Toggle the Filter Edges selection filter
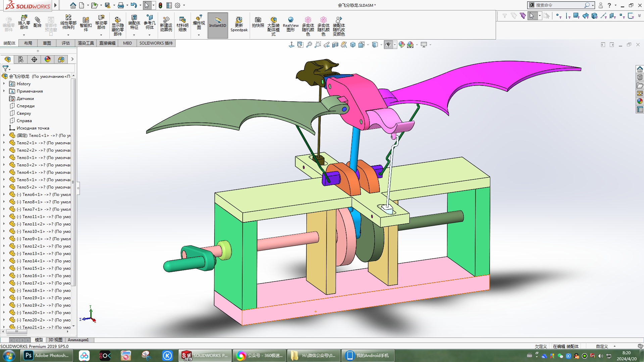 click(567, 16)
